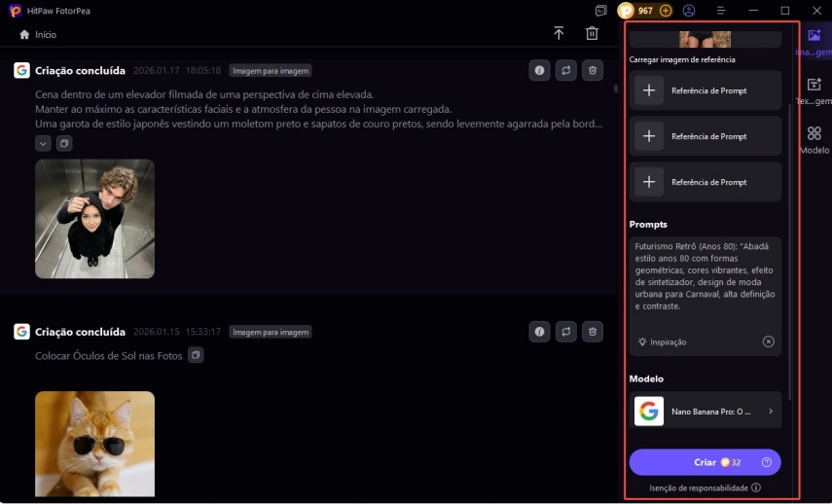Click uploaded reference image thumbnail at top
The width and height of the screenshot is (832, 504).
pos(705,39)
